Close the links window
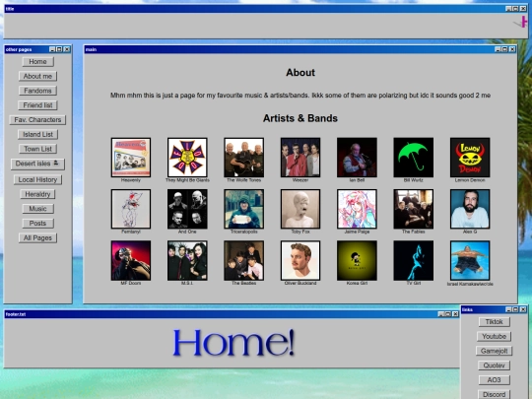Viewport: 532px width, 399px height. (523, 309)
